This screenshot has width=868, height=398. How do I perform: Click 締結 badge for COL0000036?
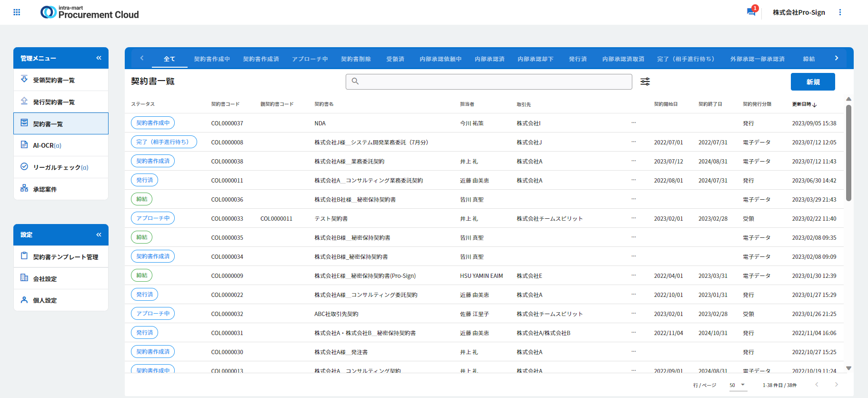(x=141, y=199)
